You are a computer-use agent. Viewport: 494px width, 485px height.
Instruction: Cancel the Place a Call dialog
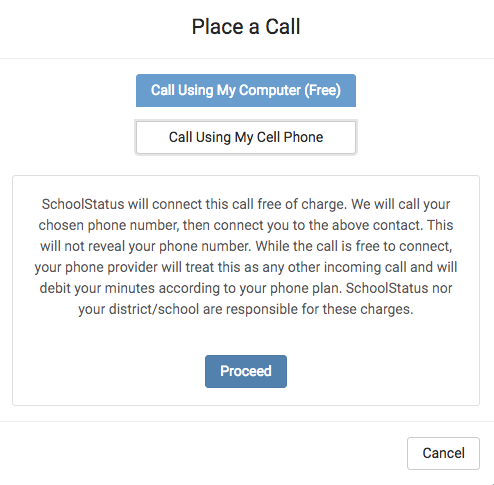pos(443,453)
